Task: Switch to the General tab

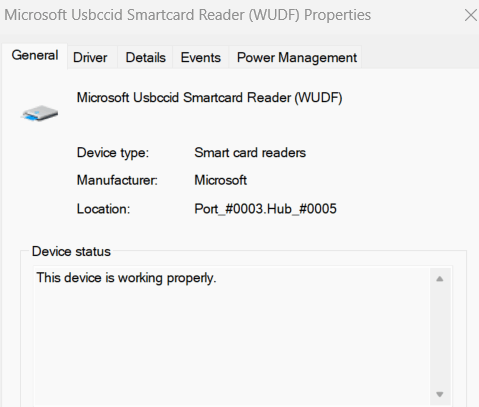Action: coord(35,55)
